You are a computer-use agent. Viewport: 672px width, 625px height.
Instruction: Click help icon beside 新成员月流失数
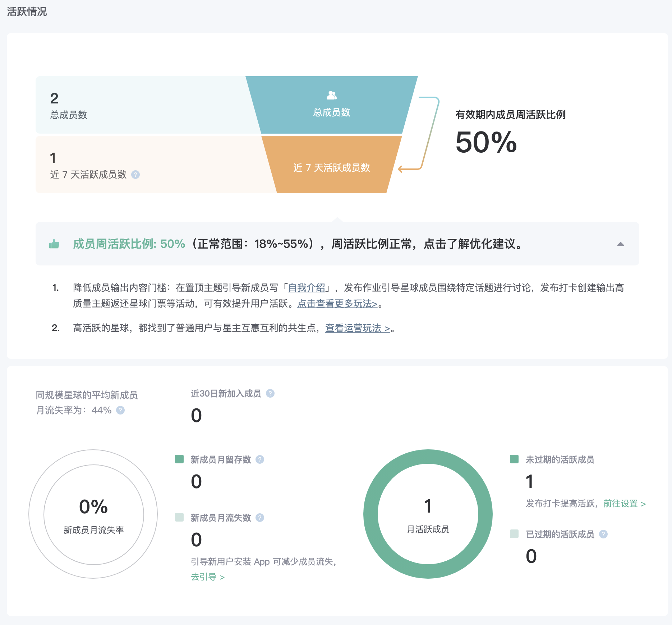coord(260,518)
